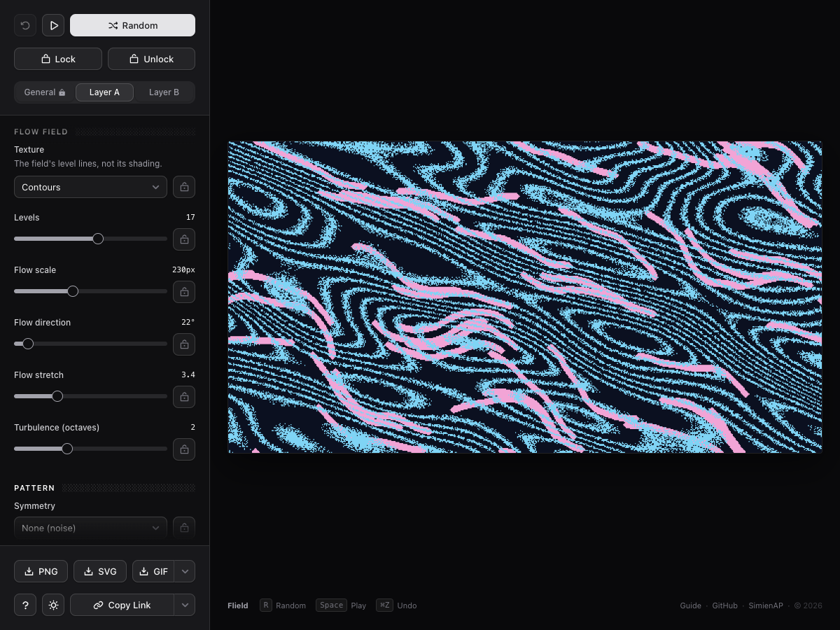
Task: Adjust the Turbulence octaves slider
Action: pyautogui.click(x=90, y=449)
